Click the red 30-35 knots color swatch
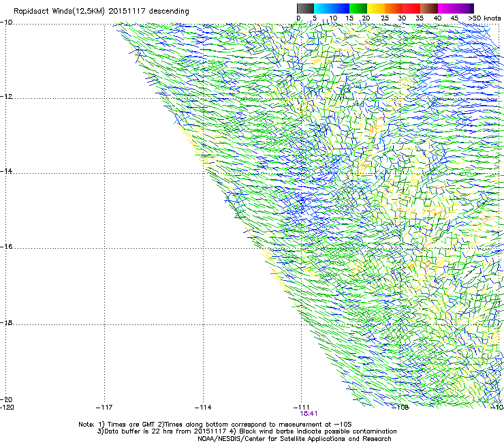The height and width of the screenshot is (443, 504). click(x=411, y=8)
